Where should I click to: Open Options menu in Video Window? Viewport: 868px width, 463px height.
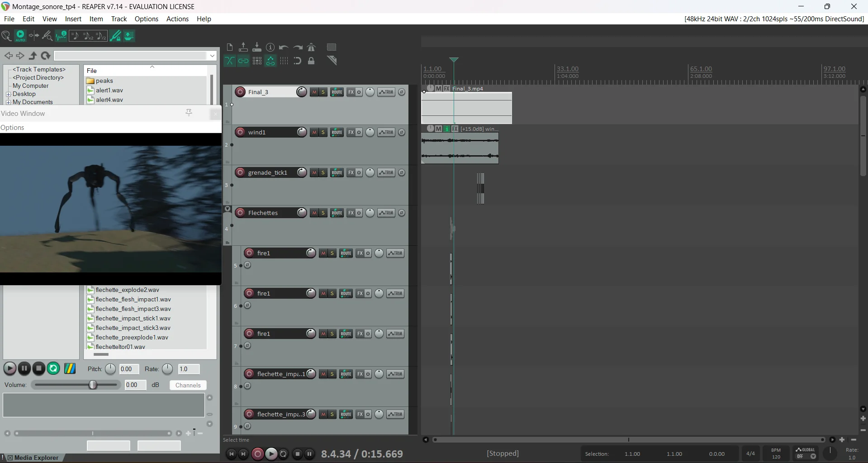click(x=12, y=128)
